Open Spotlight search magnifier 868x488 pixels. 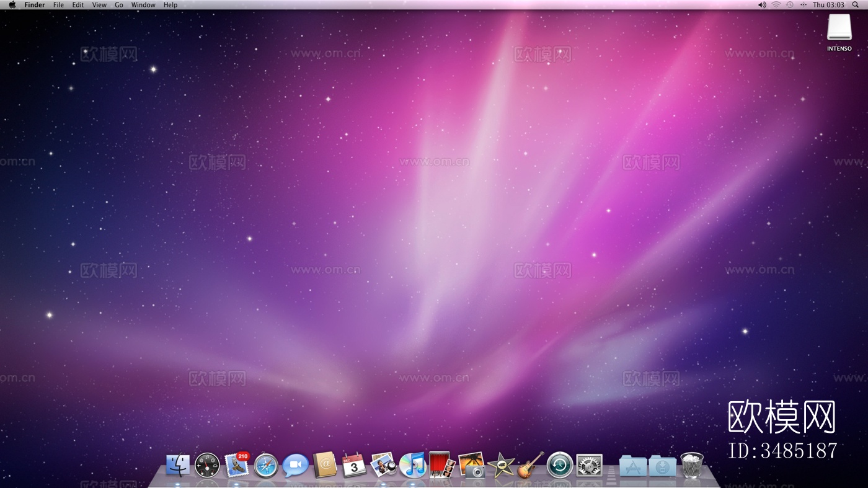pos(856,5)
